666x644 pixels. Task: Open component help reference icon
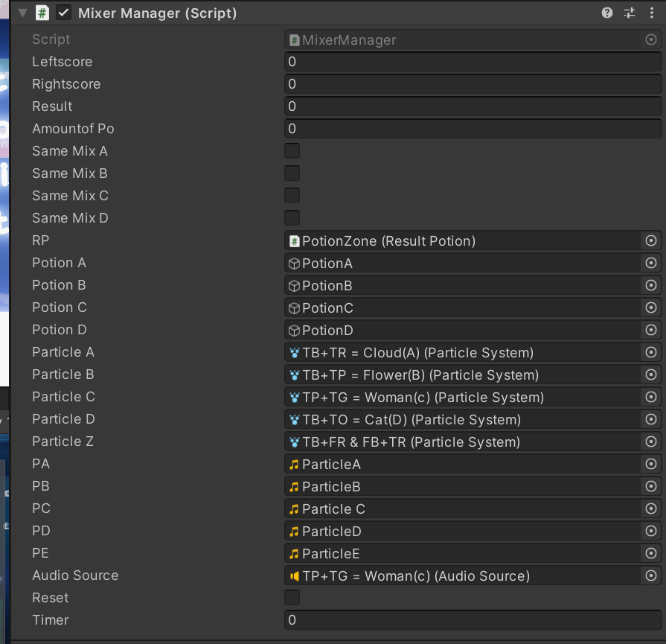pyautogui.click(x=607, y=13)
